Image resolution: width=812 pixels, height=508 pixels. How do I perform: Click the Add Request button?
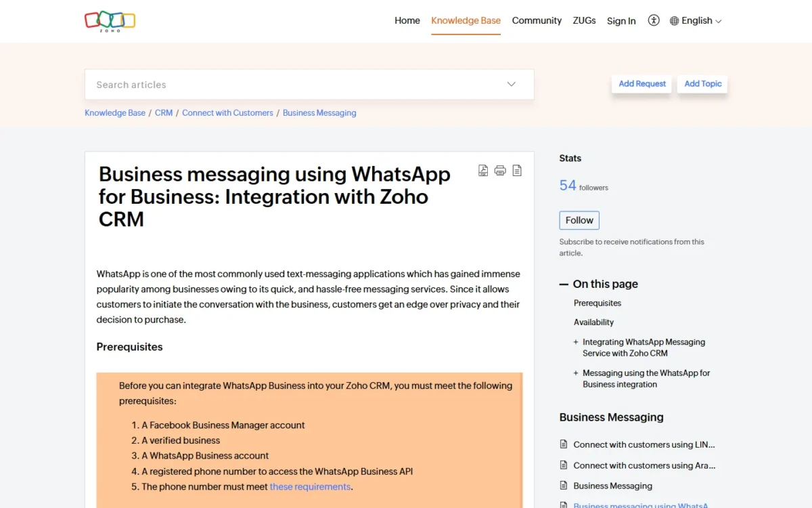click(x=642, y=84)
